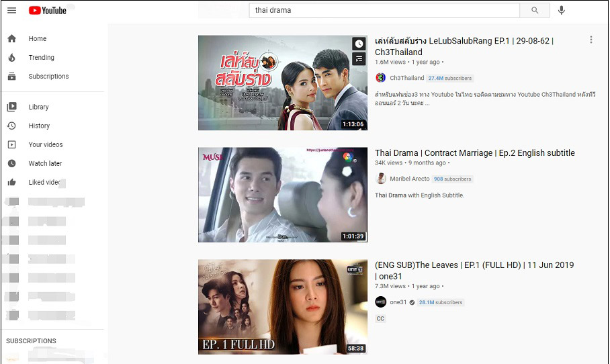Click the YouTube logo
610x364 pixels.
click(48, 11)
